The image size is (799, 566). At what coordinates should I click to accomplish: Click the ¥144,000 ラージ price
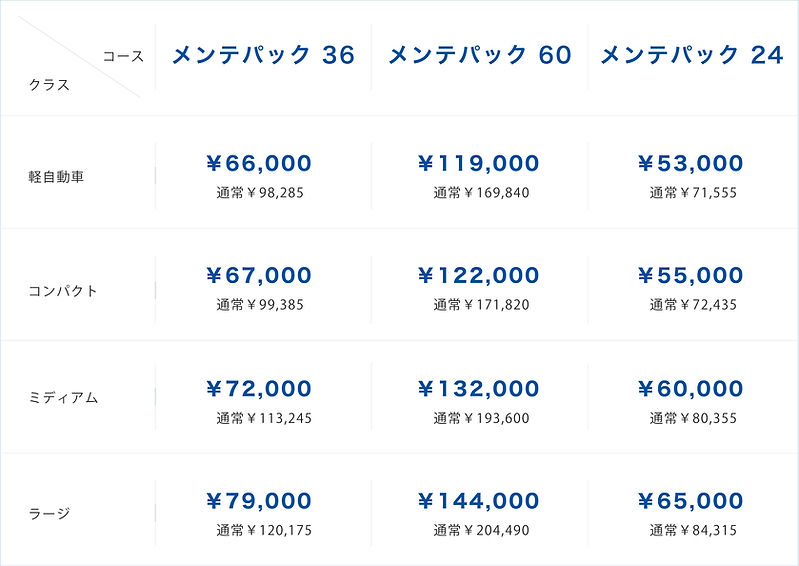[478, 501]
